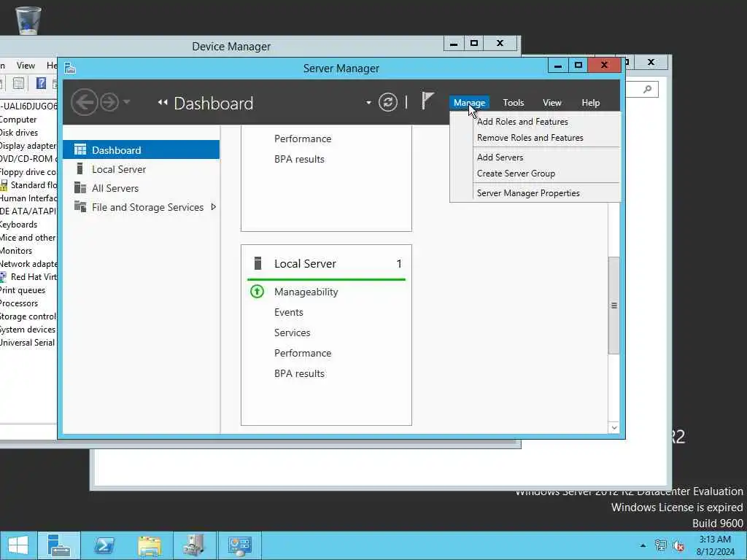Open Server Manager Properties
747x560 pixels.
(528, 193)
